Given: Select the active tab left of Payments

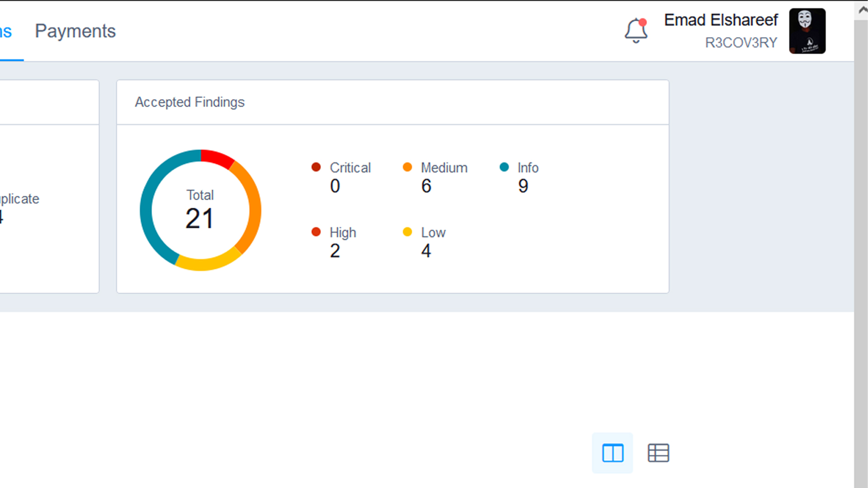Looking at the screenshot, I should (x=5, y=31).
